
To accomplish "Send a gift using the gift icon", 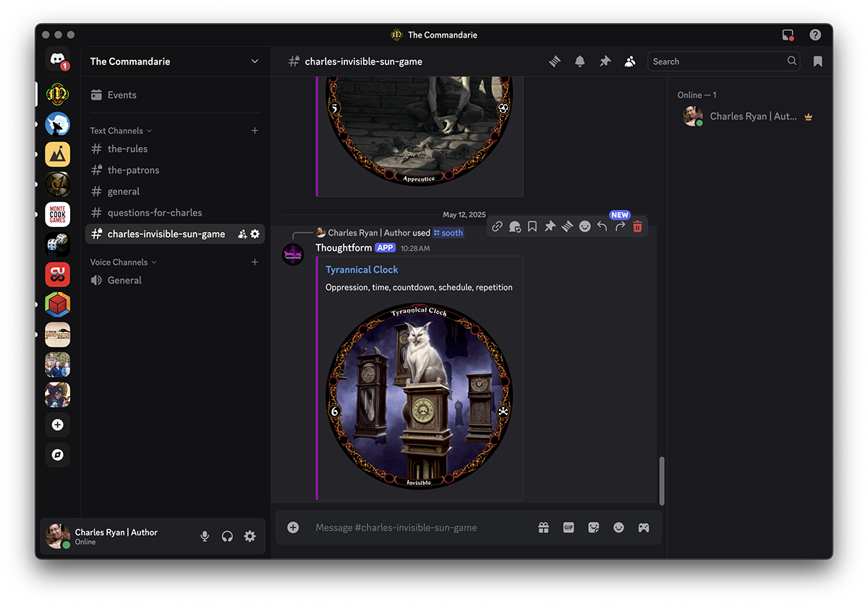I will point(543,528).
